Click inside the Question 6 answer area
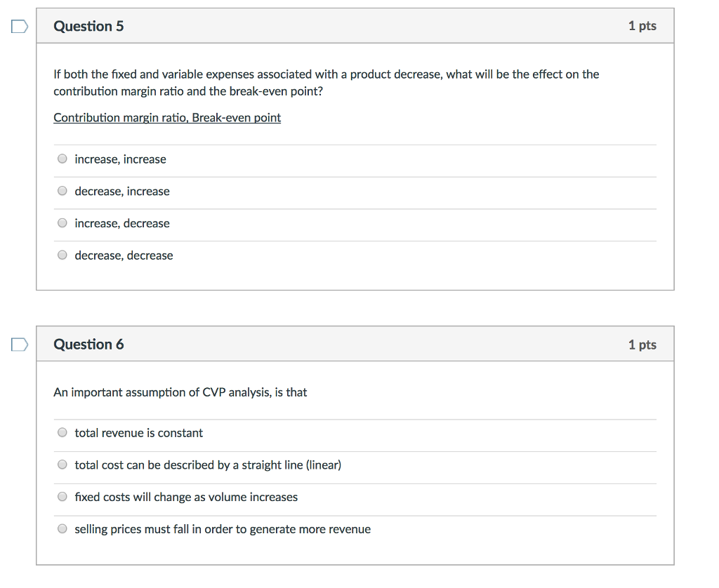This screenshot has height=588, width=719. click(x=351, y=481)
